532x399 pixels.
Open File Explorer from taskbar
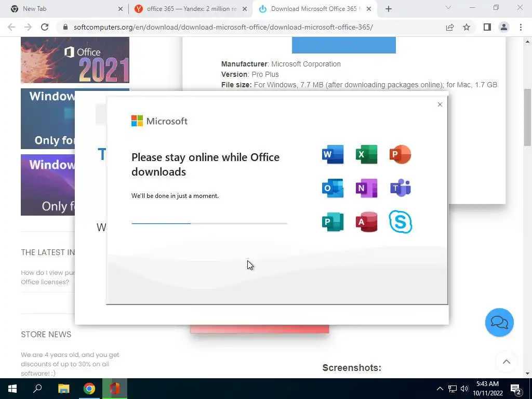[x=63, y=389]
